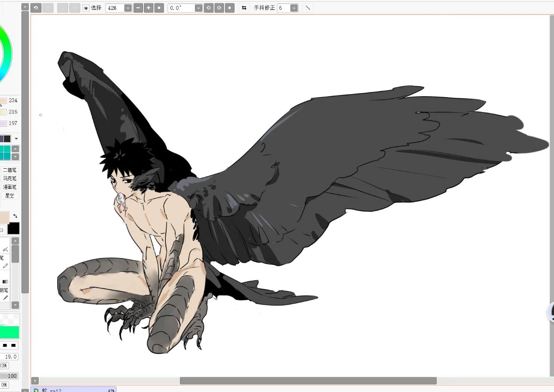Zoom in with the plus button
Screen dimensions: 554x392
click(x=149, y=8)
